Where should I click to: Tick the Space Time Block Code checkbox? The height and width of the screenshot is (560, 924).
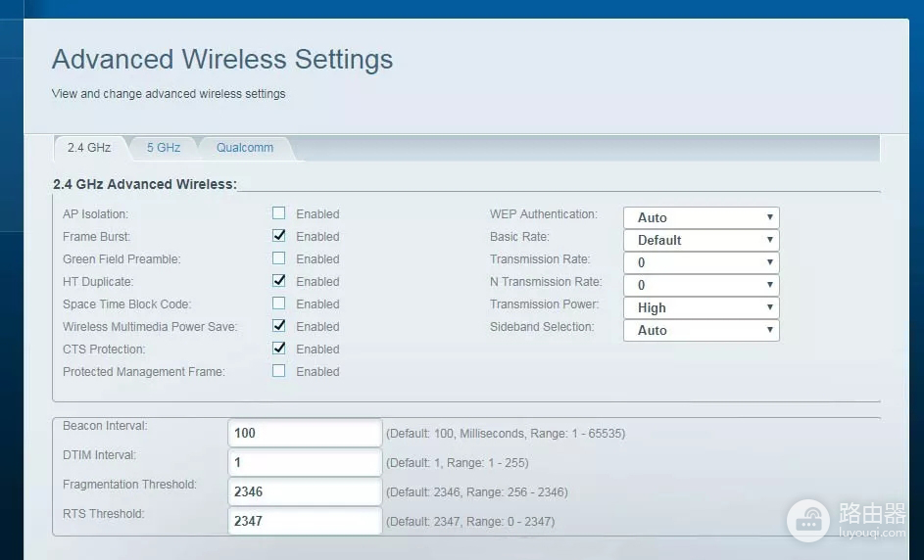point(279,303)
